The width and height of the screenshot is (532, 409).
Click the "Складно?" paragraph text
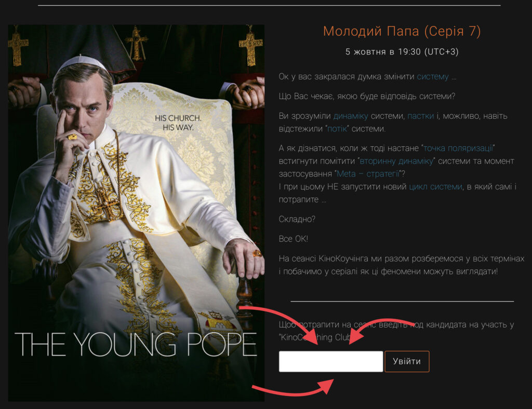tap(297, 219)
